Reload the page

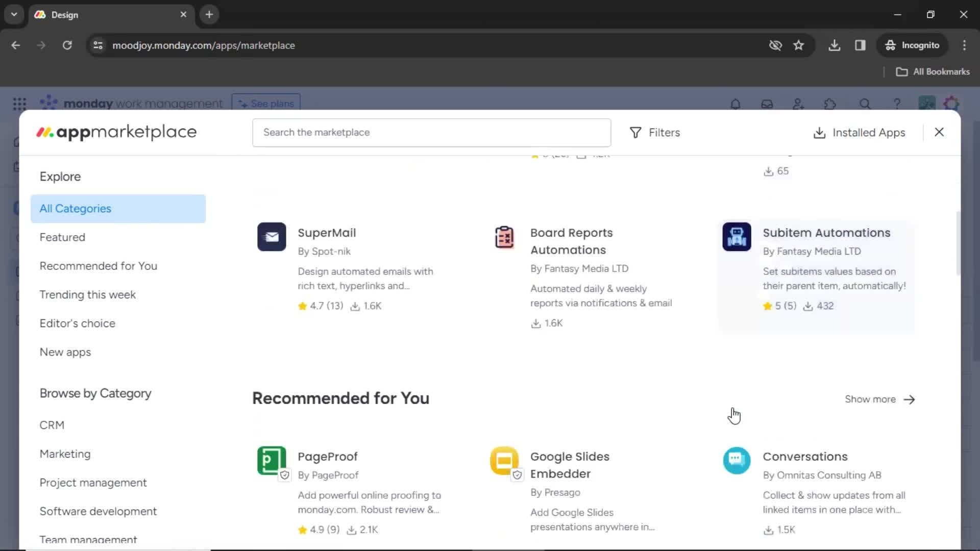67,45
